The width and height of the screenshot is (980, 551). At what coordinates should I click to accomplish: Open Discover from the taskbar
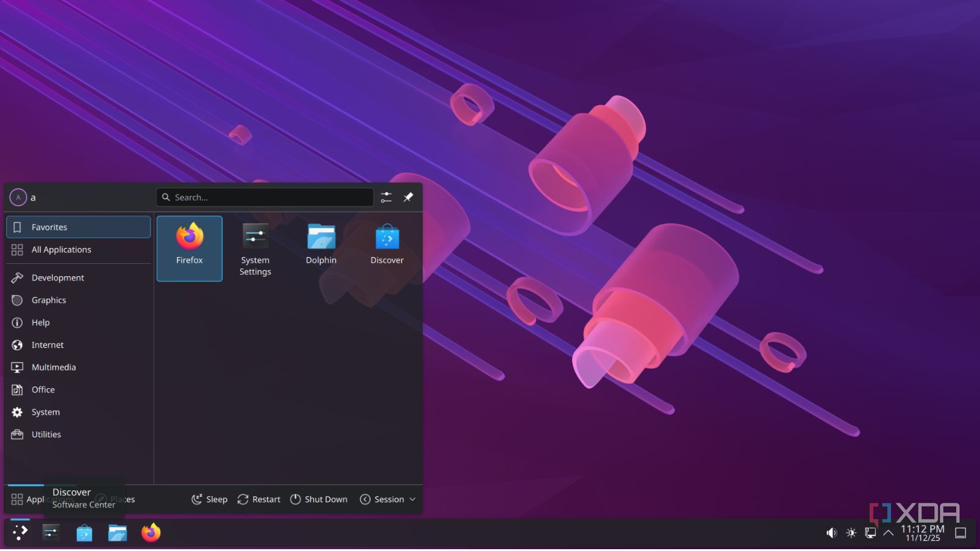(x=84, y=533)
